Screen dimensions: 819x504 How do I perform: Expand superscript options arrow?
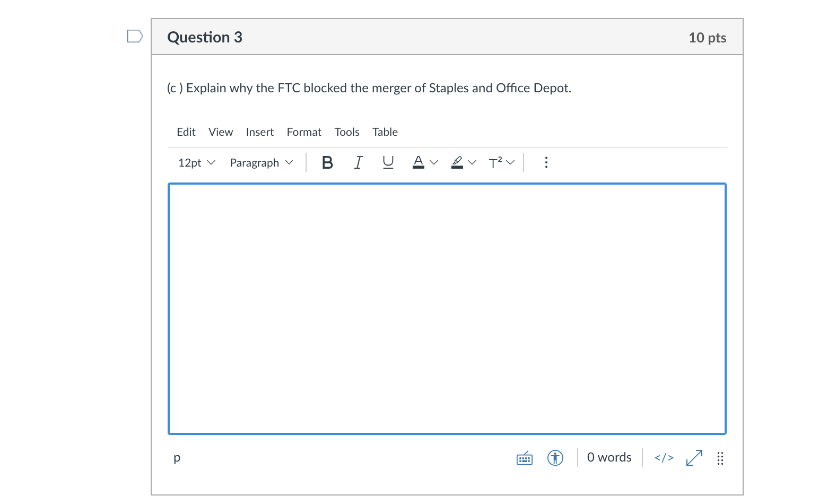[510, 162]
